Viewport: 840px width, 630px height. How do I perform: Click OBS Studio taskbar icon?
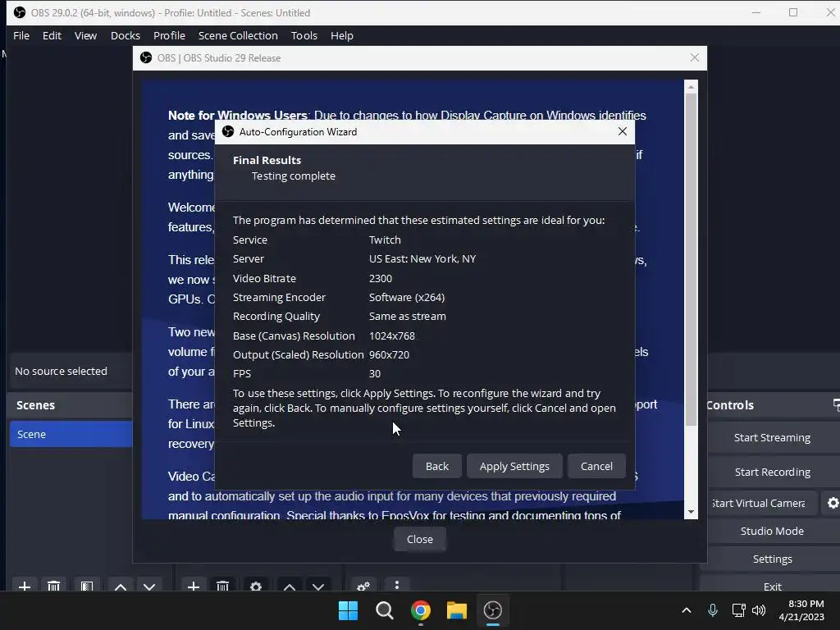(x=492, y=610)
